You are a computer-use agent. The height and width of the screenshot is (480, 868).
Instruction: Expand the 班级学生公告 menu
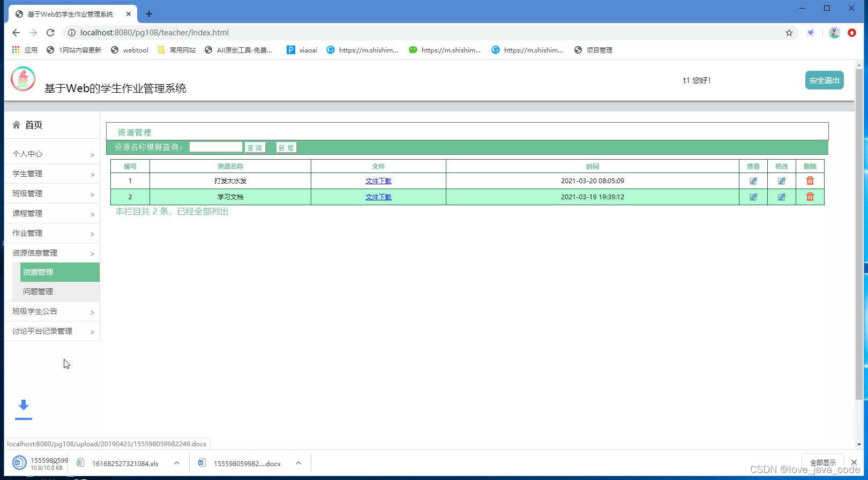pos(52,312)
